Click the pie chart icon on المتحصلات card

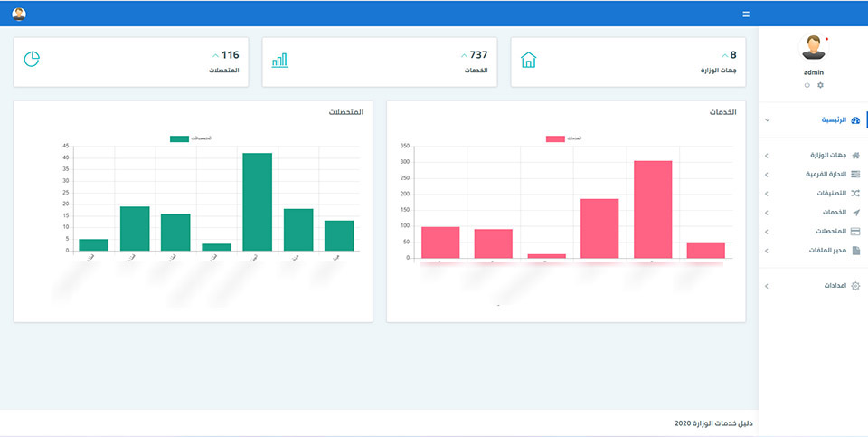point(32,60)
